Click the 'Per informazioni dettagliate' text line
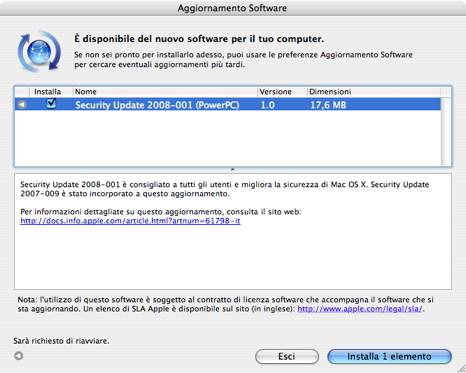The width and height of the screenshot is (466, 373). (x=161, y=212)
